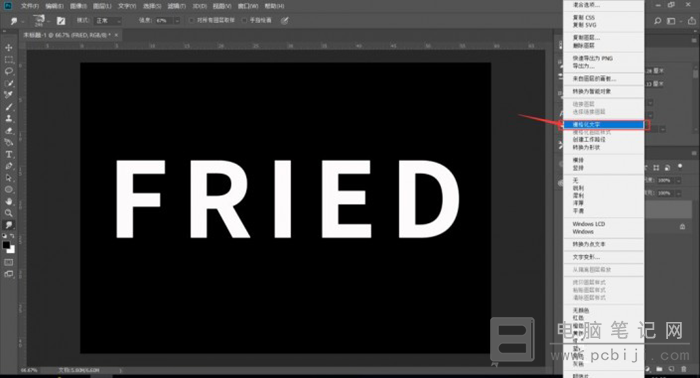The width and height of the screenshot is (700, 378).
Task: Open the brush settings panel icon
Action: [x=61, y=21]
